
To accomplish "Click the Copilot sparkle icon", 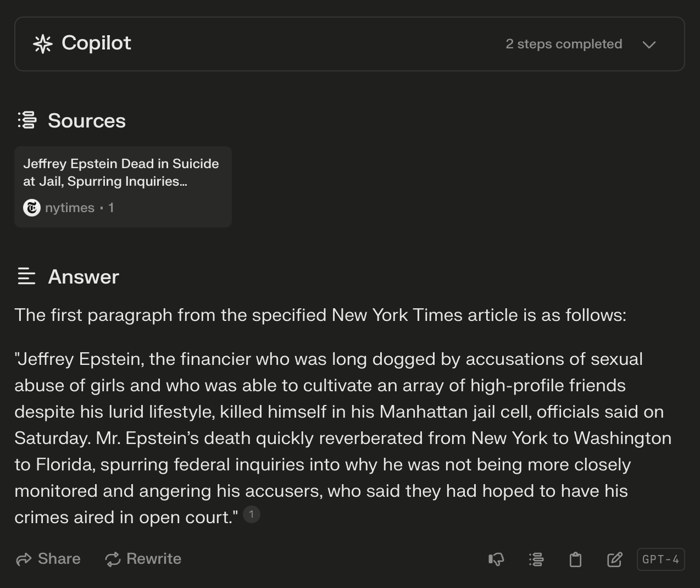I will click(43, 44).
